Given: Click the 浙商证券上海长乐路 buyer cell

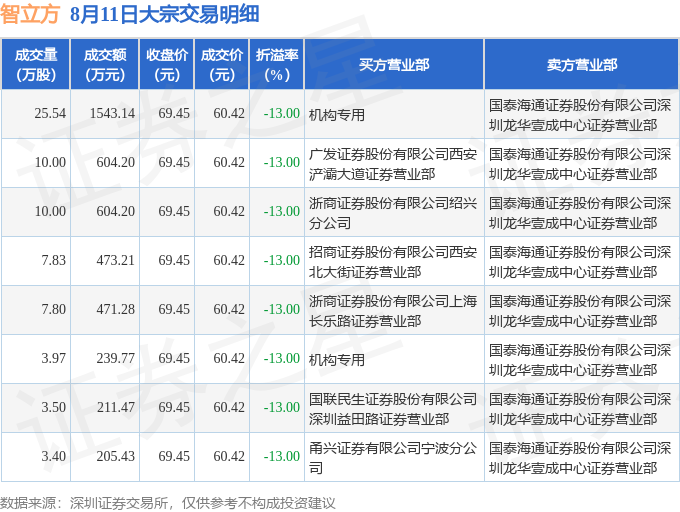Looking at the screenshot, I should point(393,311).
